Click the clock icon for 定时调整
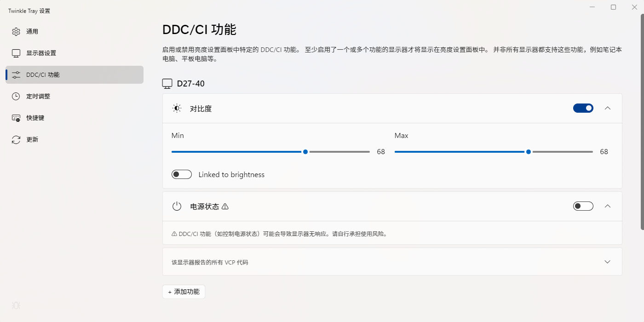 tap(16, 96)
